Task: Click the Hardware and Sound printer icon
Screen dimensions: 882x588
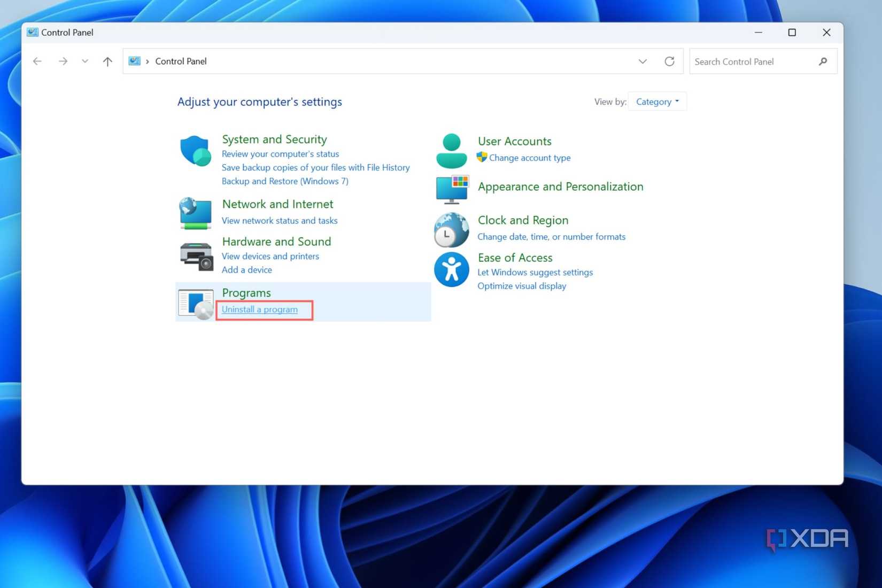Action: click(196, 256)
